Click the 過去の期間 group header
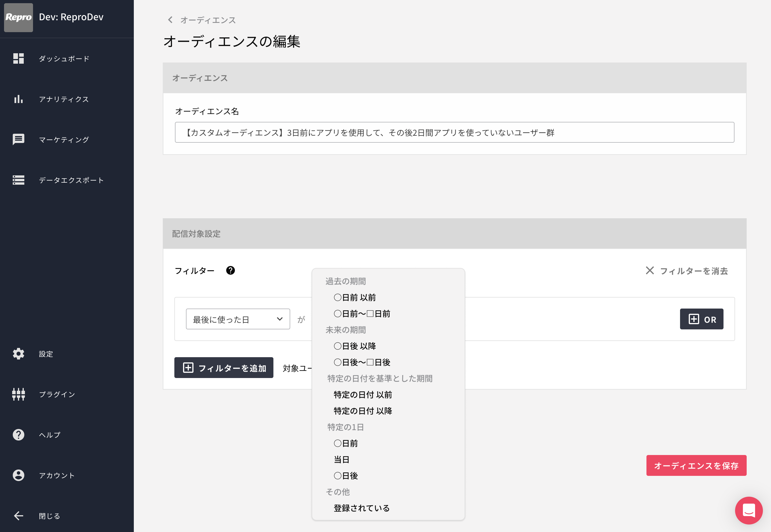The width and height of the screenshot is (771, 532). (x=346, y=281)
